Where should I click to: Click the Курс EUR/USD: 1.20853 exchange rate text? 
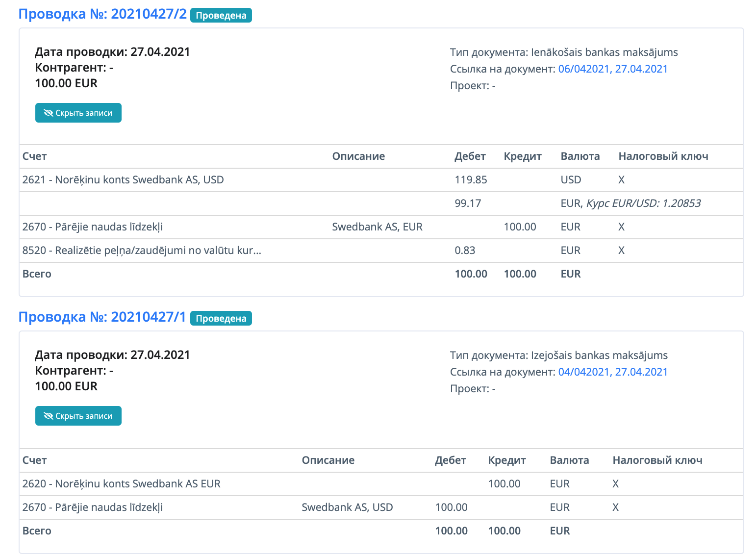(x=644, y=203)
